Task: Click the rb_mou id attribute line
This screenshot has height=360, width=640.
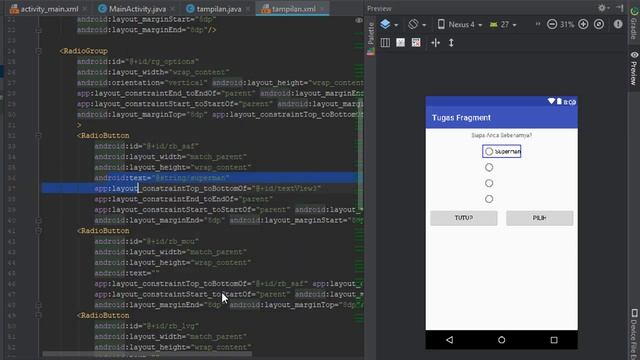Action: (x=147, y=241)
